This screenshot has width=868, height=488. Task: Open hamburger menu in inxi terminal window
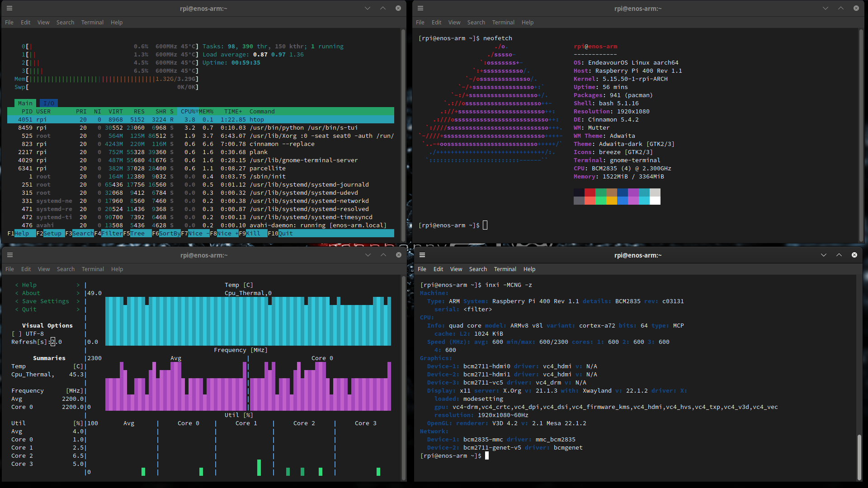coord(422,255)
